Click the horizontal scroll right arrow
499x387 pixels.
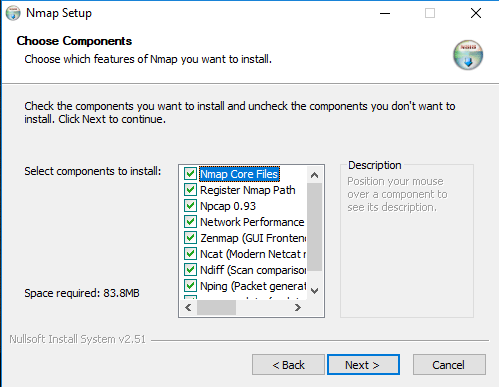coord(298,307)
